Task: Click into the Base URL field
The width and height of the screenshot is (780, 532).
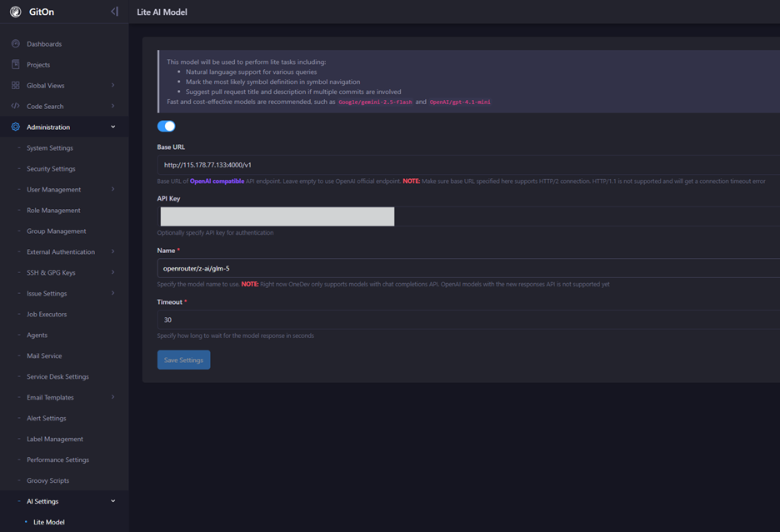Action: [x=467, y=165]
